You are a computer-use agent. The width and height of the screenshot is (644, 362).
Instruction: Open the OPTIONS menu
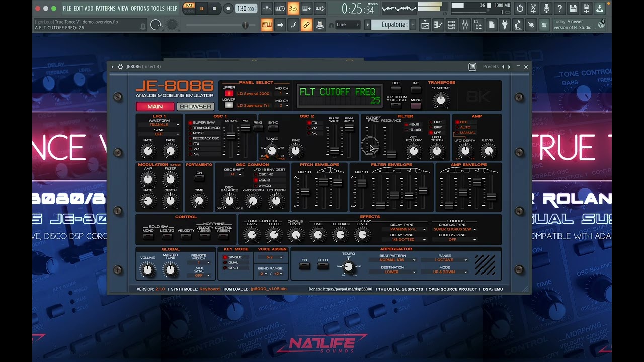tap(140, 9)
